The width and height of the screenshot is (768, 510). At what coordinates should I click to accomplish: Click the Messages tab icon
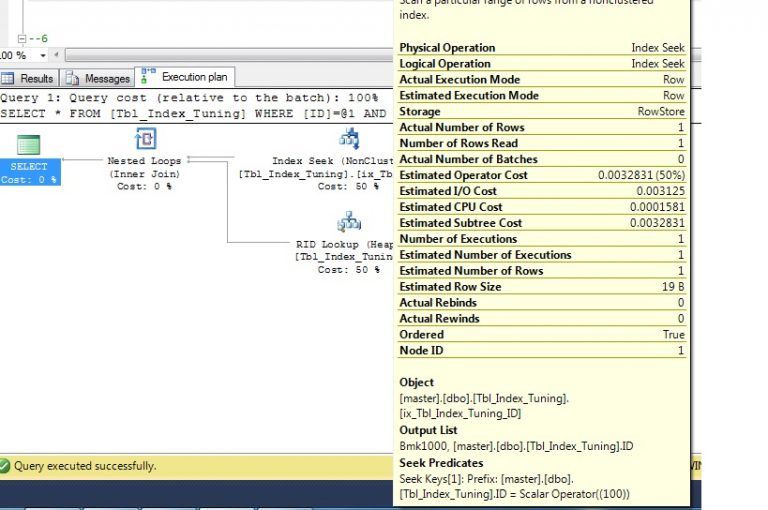(x=72, y=78)
